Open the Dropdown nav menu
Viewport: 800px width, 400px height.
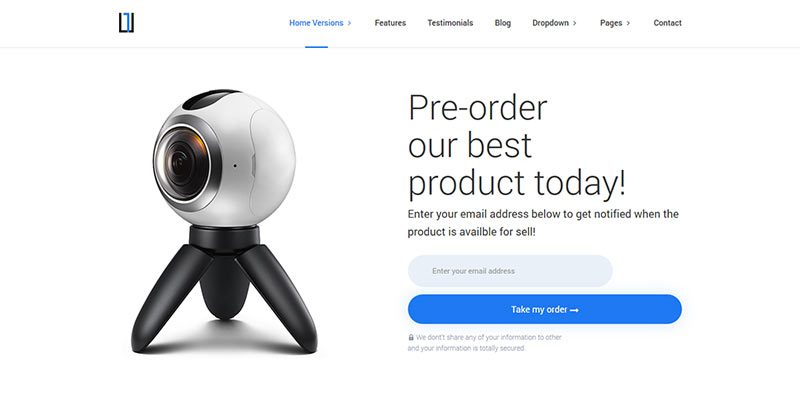pyautogui.click(x=550, y=23)
